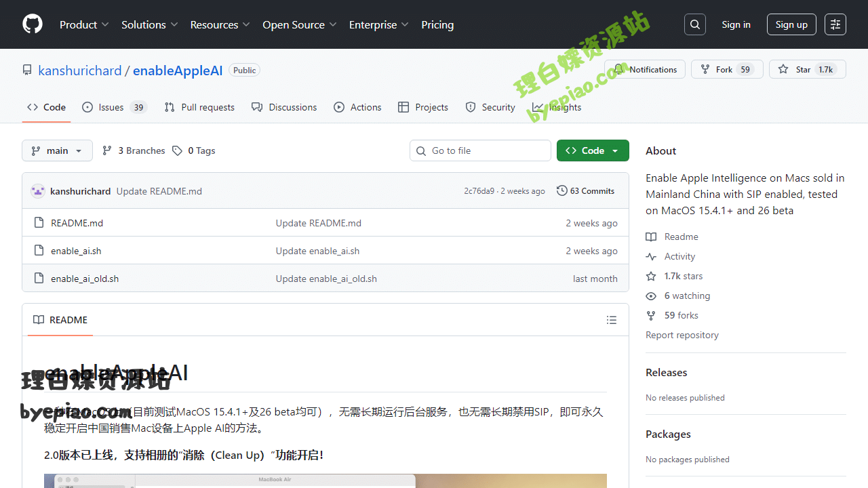Click the README outline list icon
The image size is (868, 488).
[612, 320]
